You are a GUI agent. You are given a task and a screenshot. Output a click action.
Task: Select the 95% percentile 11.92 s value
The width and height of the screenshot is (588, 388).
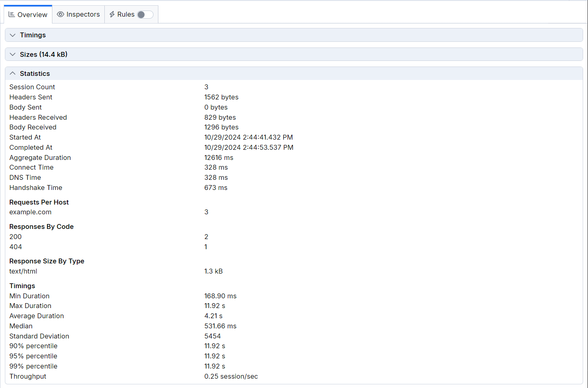pos(215,356)
